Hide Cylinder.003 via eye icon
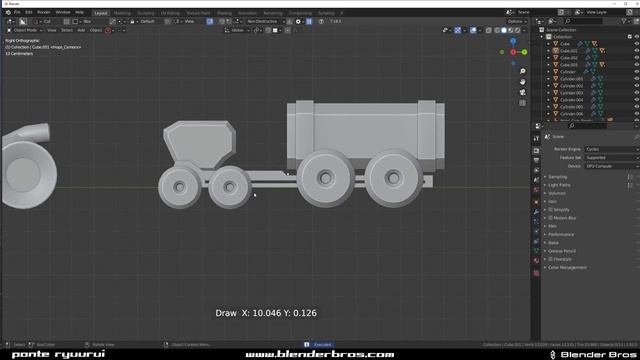This screenshot has width=640, height=360. [636, 93]
